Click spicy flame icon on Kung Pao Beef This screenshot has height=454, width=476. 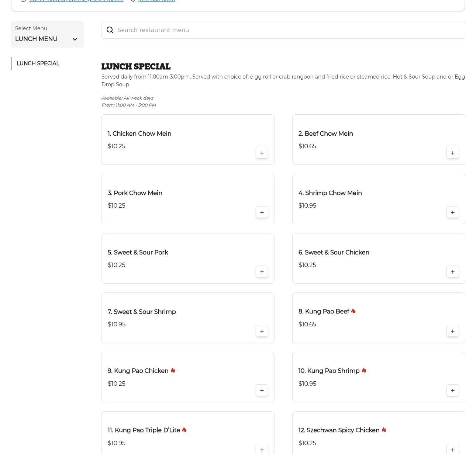[x=353, y=311]
